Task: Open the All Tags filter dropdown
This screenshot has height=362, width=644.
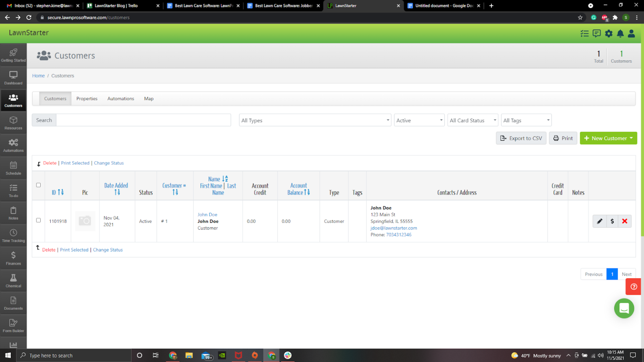Action: 526,120
